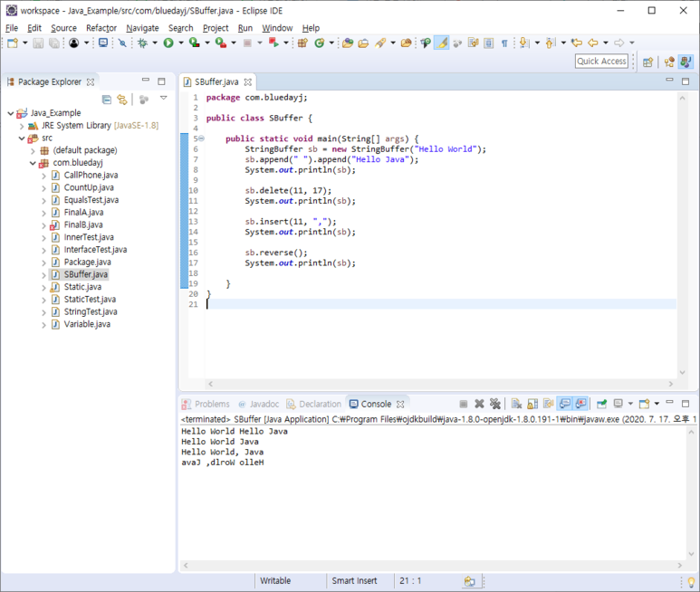Toggle Link with Editor in Package Explorer
This screenshot has height=592, width=700.
[x=122, y=100]
